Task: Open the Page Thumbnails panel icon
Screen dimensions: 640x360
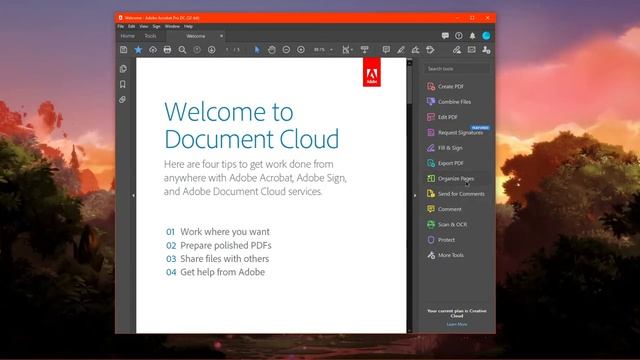Action: 123,69
